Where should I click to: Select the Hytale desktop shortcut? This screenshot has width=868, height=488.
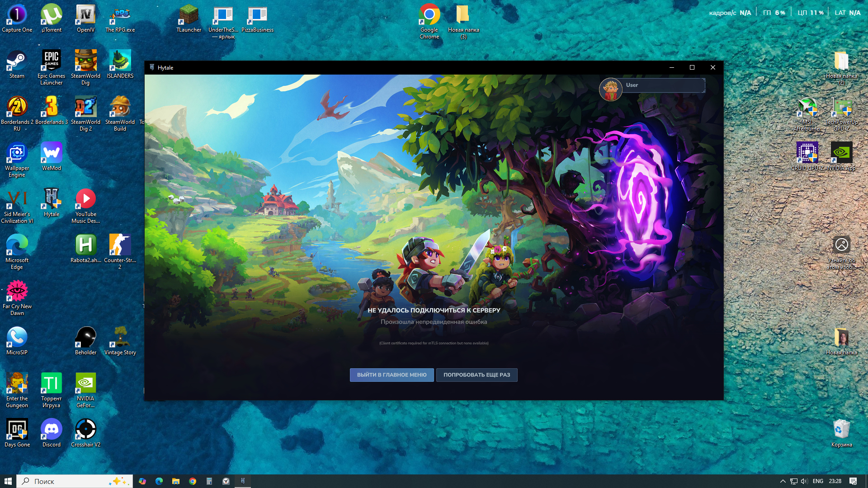(51, 199)
